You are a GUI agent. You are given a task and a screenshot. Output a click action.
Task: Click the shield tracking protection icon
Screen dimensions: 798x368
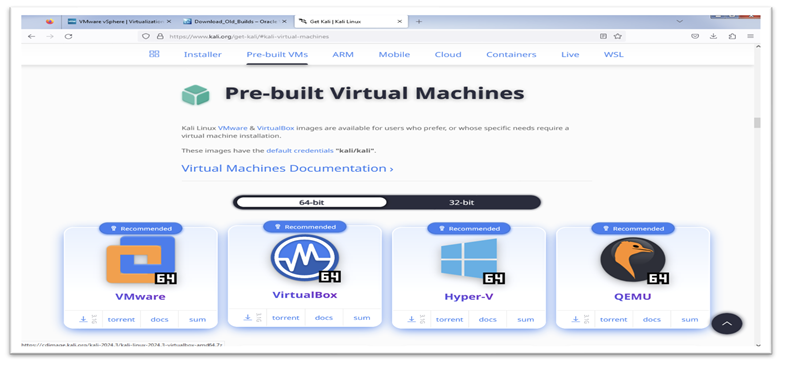pyautogui.click(x=146, y=36)
